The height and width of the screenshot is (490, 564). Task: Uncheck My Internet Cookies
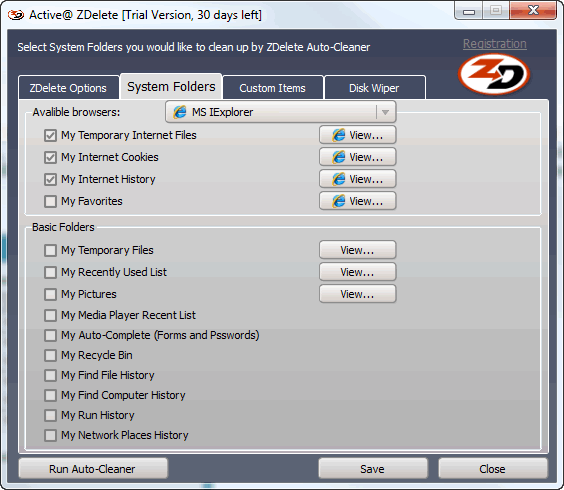[x=50, y=158]
